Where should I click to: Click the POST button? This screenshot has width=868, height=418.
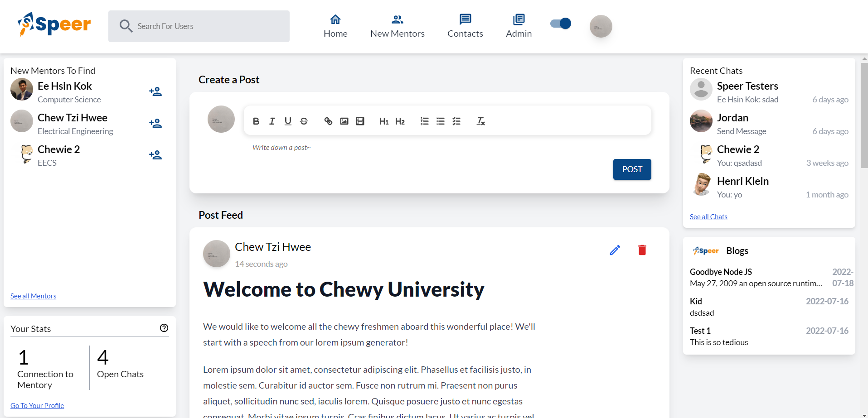click(632, 169)
